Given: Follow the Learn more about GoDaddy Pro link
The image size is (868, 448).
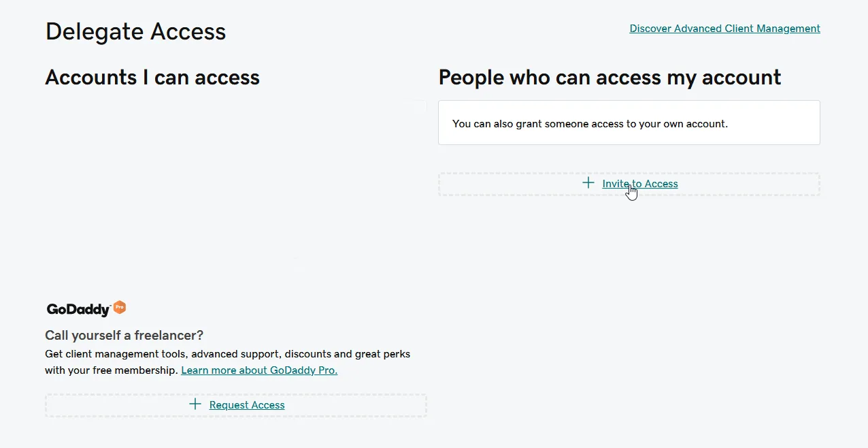Looking at the screenshot, I should point(259,370).
